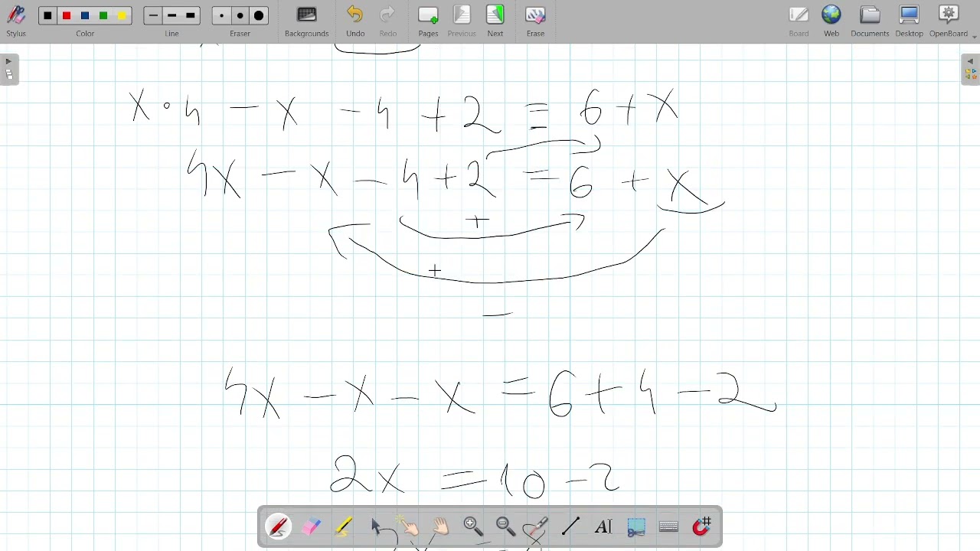
Task: Switch to Web mode
Action: [x=831, y=21]
